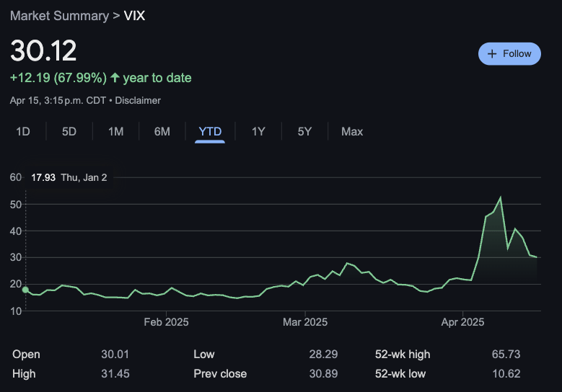The height and width of the screenshot is (392, 562).
Task: Switch to the 5D range tab
Action: click(x=69, y=131)
